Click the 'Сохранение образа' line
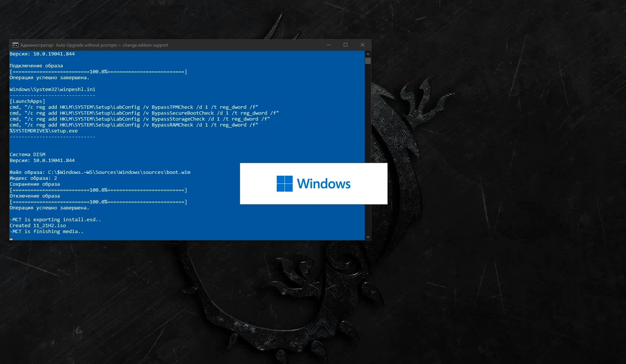 pos(35,184)
